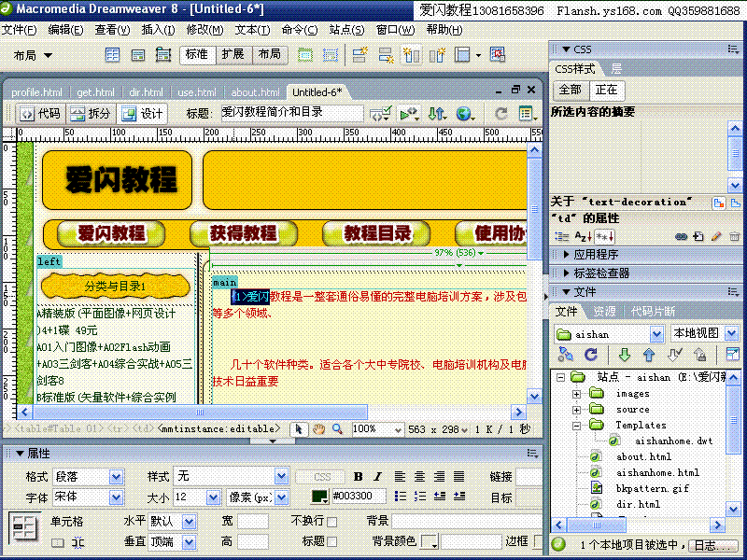Switch to profile.html document tab
The width and height of the screenshot is (747, 560).
pos(36,92)
